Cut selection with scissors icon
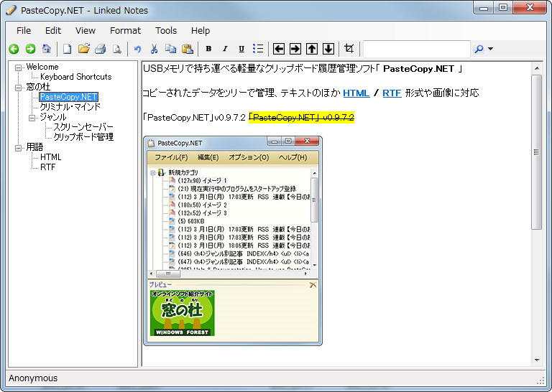 click(x=154, y=49)
